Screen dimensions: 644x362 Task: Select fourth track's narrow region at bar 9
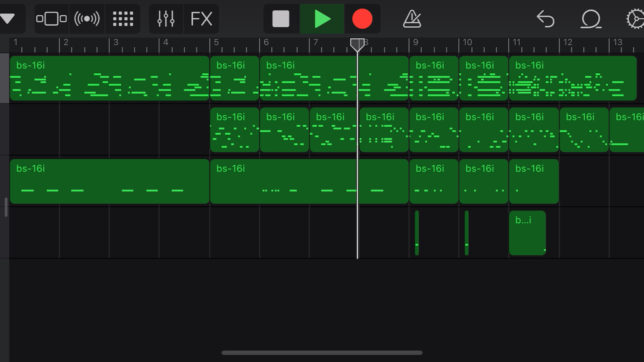tap(417, 233)
